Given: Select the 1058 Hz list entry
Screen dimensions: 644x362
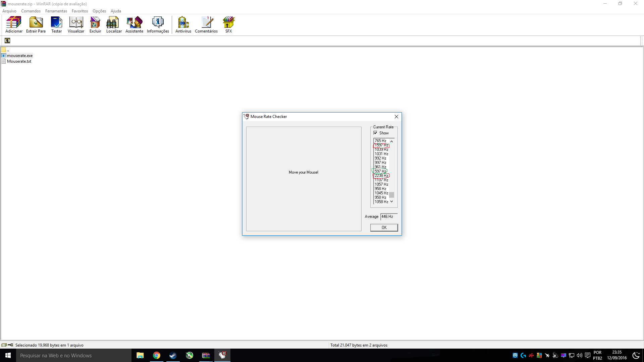Looking at the screenshot, I should pyautogui.click(x=381, y=202).
